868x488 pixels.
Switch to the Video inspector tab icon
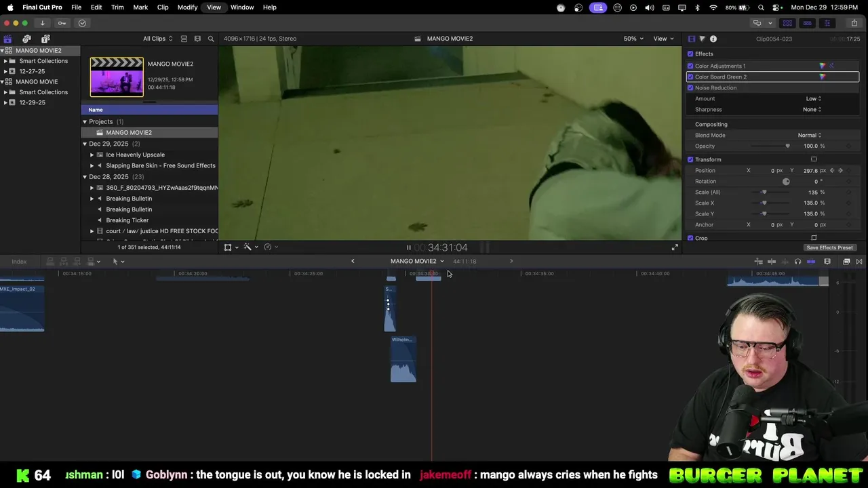691,39
